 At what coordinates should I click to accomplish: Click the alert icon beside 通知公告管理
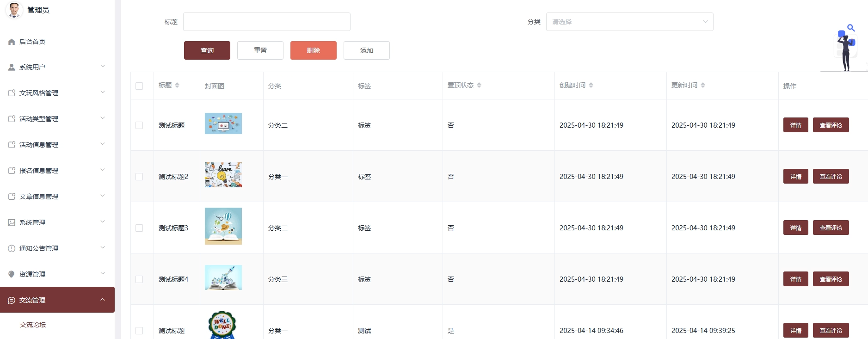[12, 248]
